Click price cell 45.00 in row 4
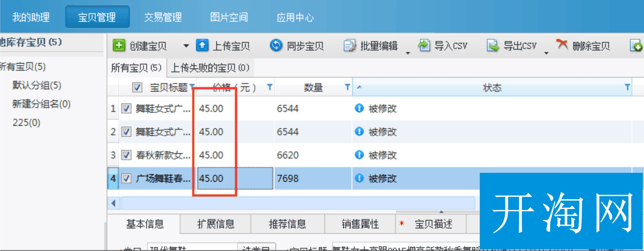The height and width of the screenshot is (251, 644). 235,178
